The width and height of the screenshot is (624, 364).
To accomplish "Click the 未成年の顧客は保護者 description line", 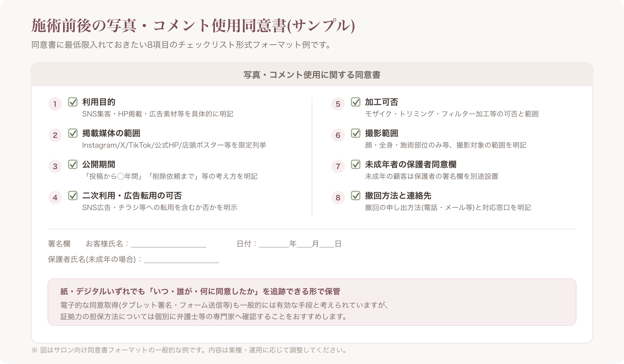I will (x=432, y=176).
